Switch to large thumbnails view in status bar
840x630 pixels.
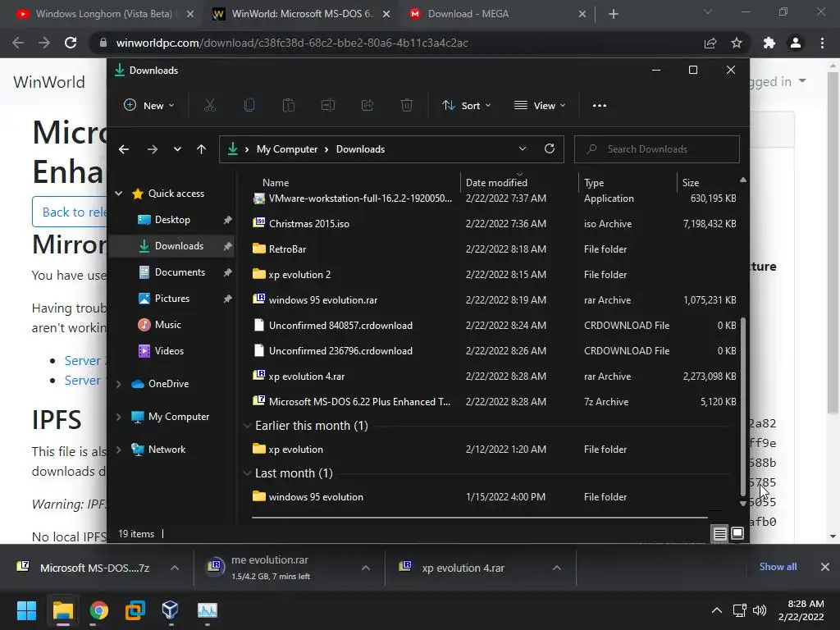737,533
